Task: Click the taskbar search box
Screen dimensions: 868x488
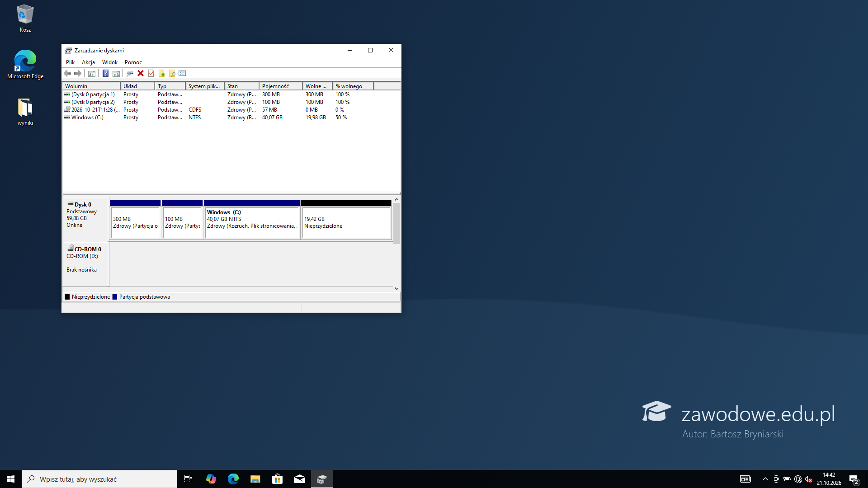Action: click(x=99, y=479)
